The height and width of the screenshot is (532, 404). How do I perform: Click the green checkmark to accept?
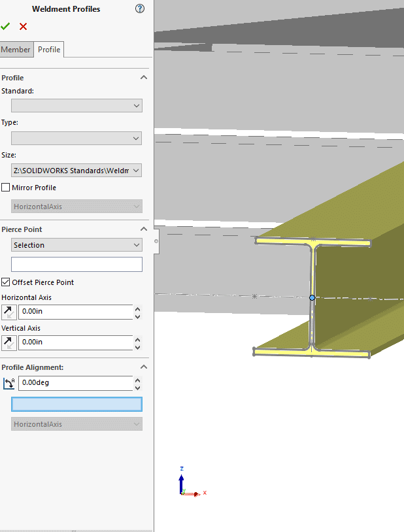point(6,26)
